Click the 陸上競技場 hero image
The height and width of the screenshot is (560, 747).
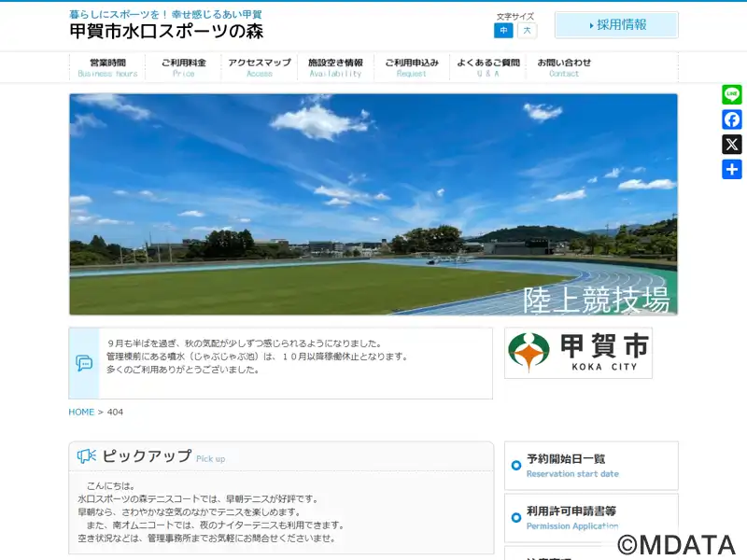click(x=373, y=204)
